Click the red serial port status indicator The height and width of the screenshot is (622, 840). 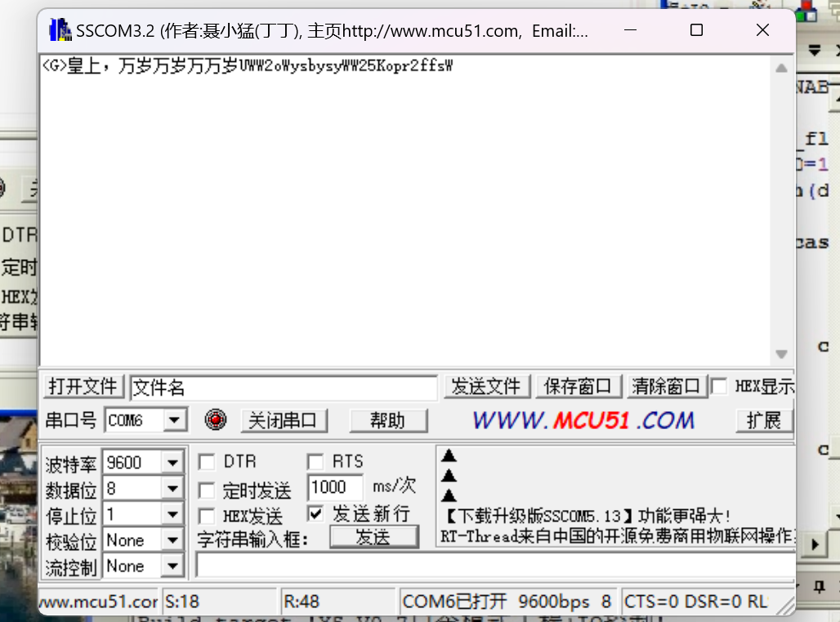pos(216,419)
